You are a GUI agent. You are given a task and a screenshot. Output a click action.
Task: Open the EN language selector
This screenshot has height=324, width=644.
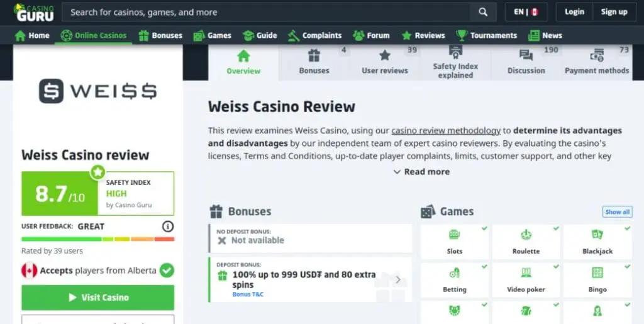(x=526, y=12)
